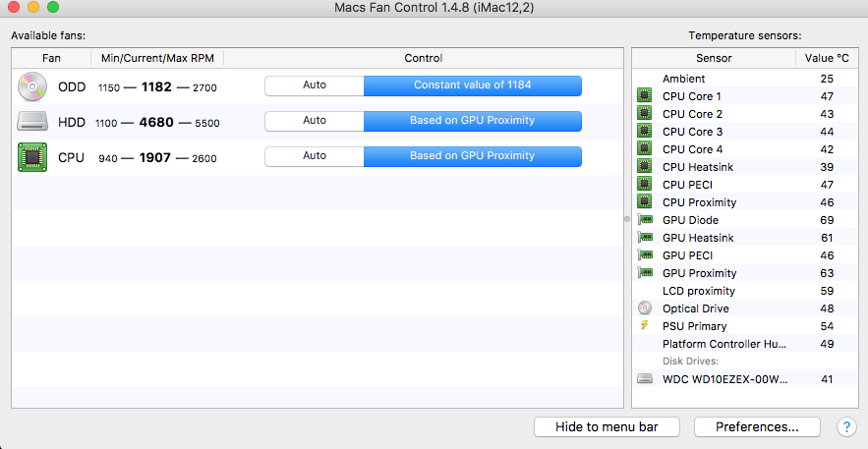The image size is (868, 449).
Task: Select Based on GPU Proximity for HDD fan
Action: [x=472, y=121]
